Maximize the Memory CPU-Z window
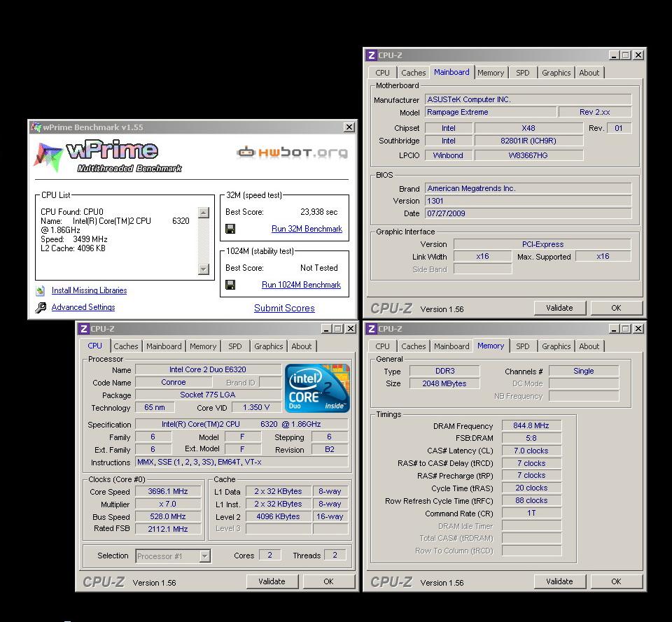The height and width of the screenshot is (622, 672). click(x=626, y=329)
